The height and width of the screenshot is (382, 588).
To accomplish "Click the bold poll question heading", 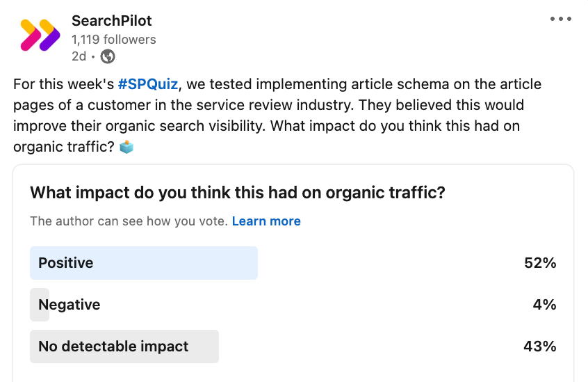I will 238,193.
